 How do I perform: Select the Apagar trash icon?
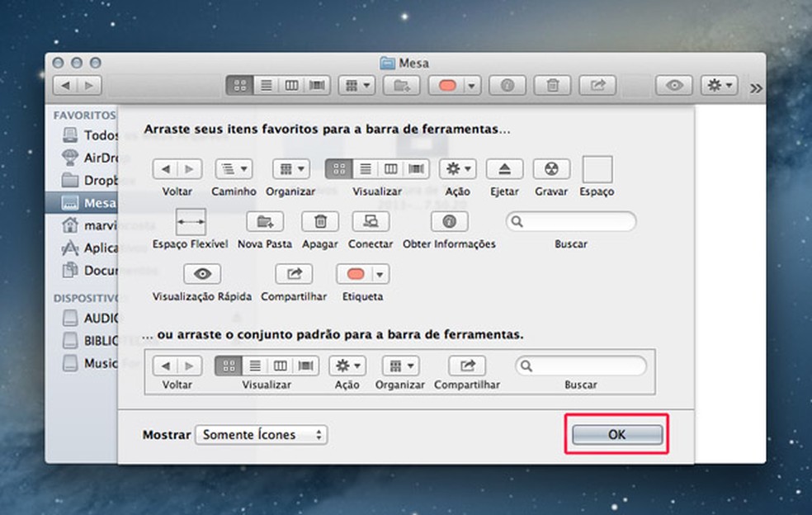[x=320, y=222]
